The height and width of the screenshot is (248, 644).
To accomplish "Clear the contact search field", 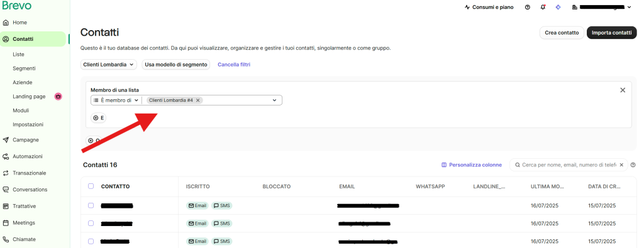I will coord(621,164).
